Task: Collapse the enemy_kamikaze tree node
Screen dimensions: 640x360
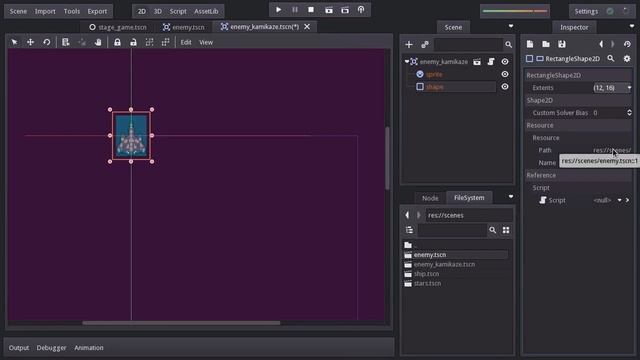Action: pos(407,62)
